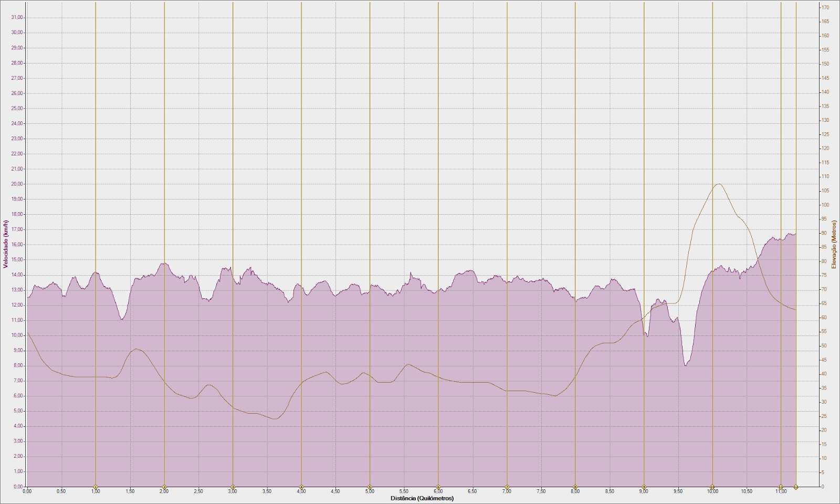
Task: Click '135' on the elevation axis
Action: click(825, 107)
